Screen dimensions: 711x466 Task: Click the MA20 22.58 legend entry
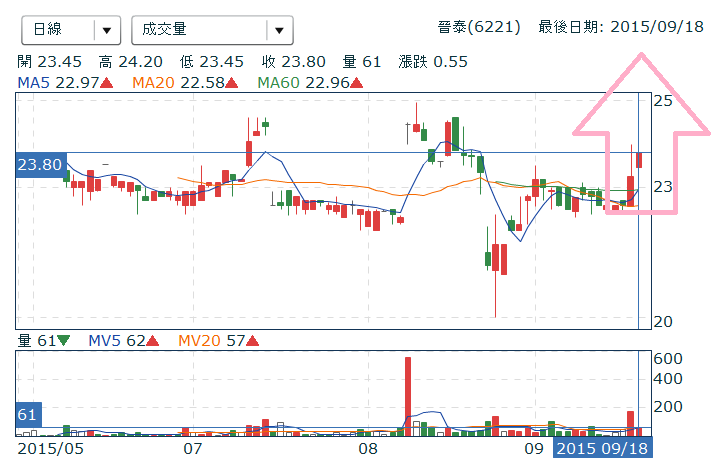click(178, 83)
